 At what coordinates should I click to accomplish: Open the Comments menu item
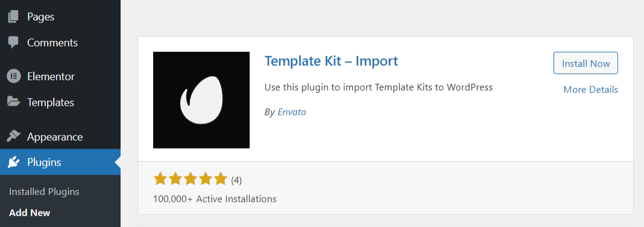pos(52,42)
